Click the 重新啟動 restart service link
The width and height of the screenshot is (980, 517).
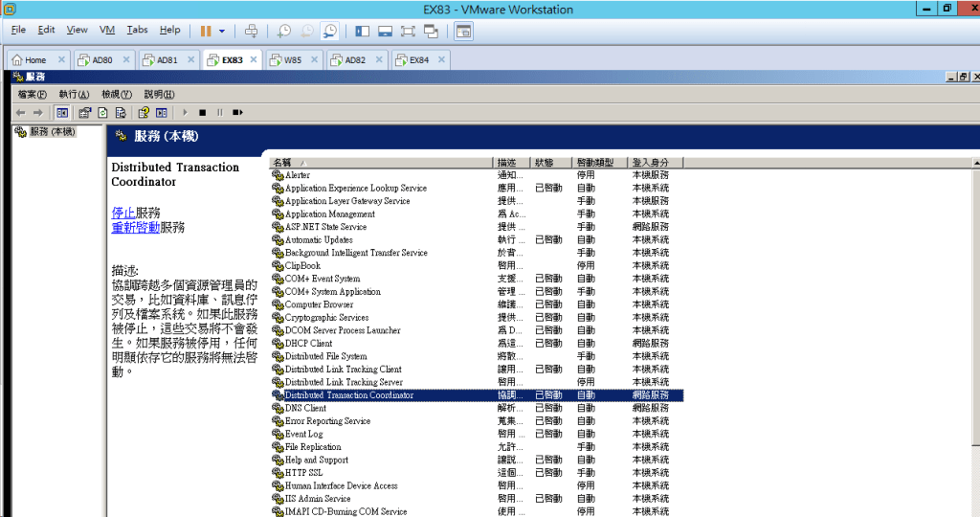(x=135, y=228)
